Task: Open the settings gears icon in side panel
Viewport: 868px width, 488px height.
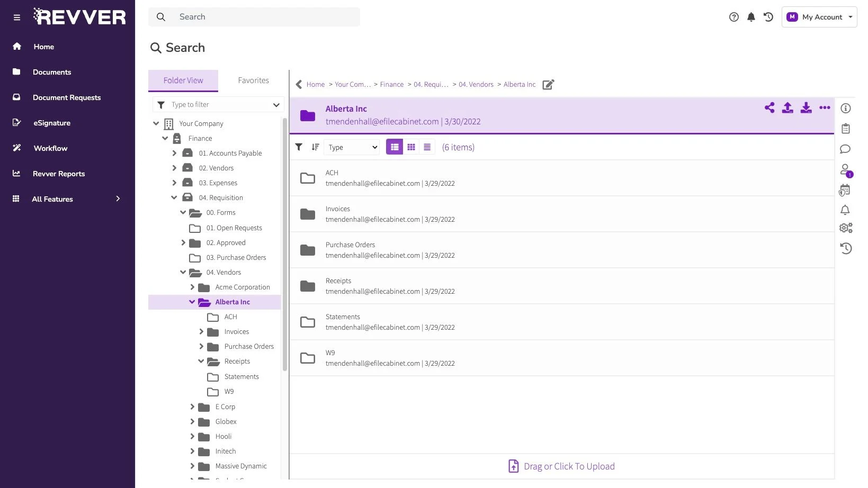Action: [846, 228]
